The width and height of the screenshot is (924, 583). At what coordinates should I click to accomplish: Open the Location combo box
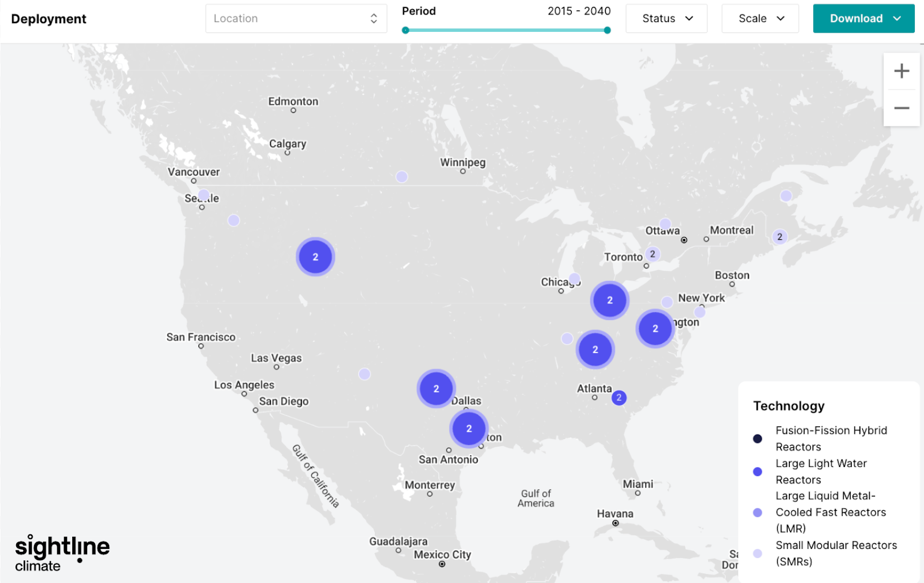[x=296, y=18]
